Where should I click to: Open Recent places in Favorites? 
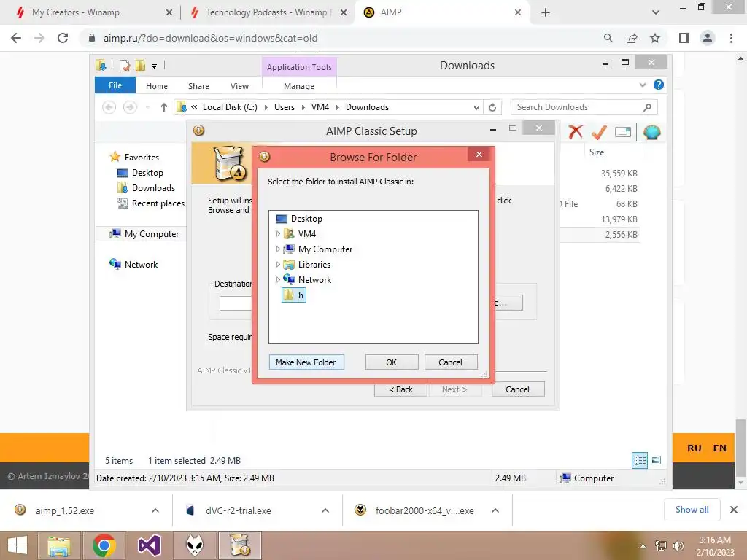158,203
